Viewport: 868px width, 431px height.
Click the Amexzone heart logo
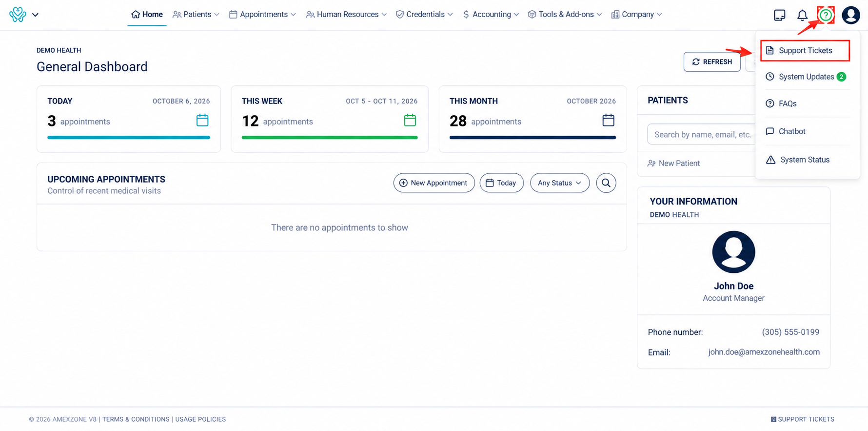pos(18,15)
